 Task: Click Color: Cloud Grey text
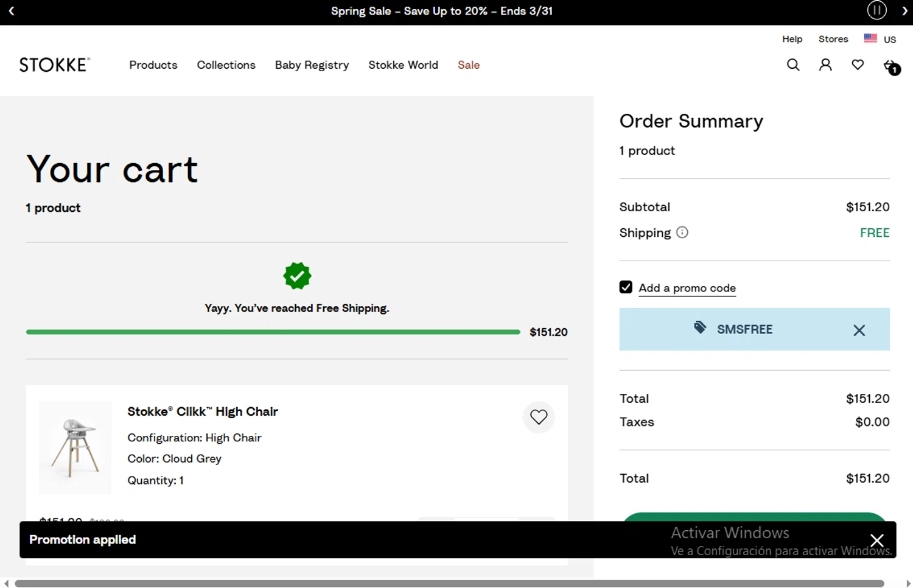pos(174,458)
